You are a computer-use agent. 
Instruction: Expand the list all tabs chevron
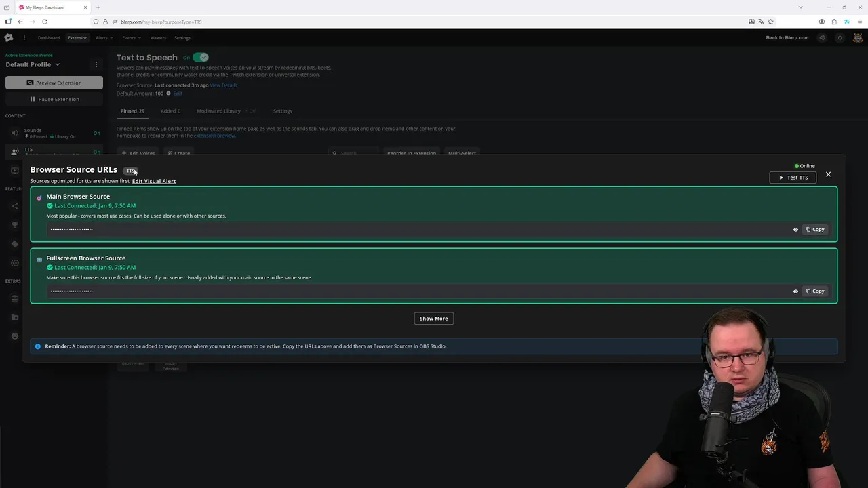pyautogui.click(x=801, y=7)
